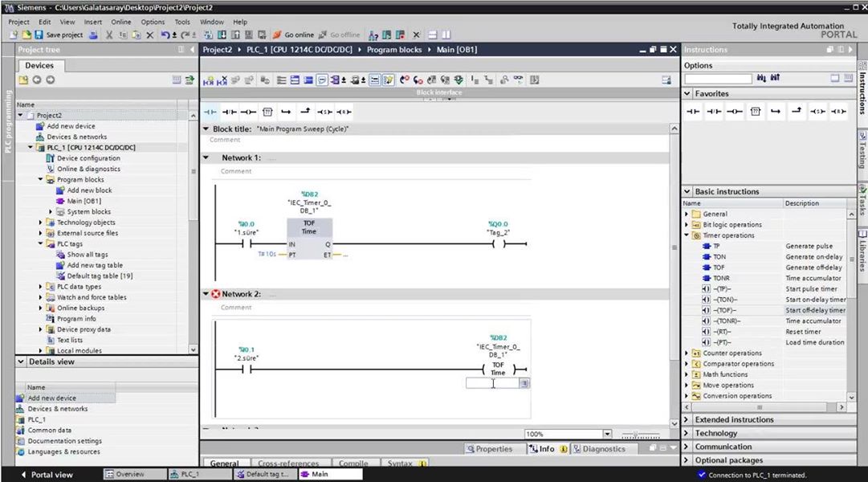Select the %Q0.0 output coil in Network 1
Viewport: 868px width, 482px height.
[499, 243]
